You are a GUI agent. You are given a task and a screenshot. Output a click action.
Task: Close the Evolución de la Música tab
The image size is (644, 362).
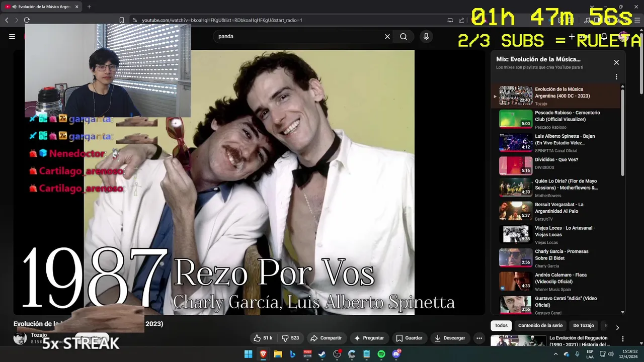pos(76,7)
